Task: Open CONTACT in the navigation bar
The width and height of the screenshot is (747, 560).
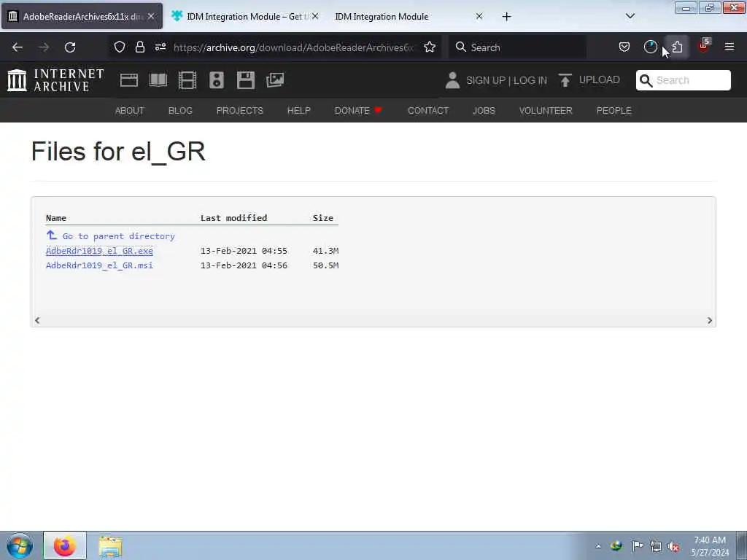Action: (427, 111)
